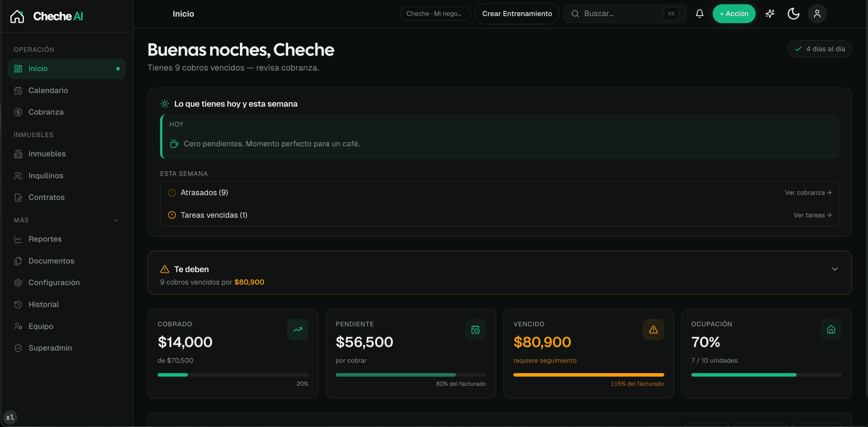Open the Atrasados (9) row
The width and height of the screenshot is (868, 427).
(x=500, y=193)
